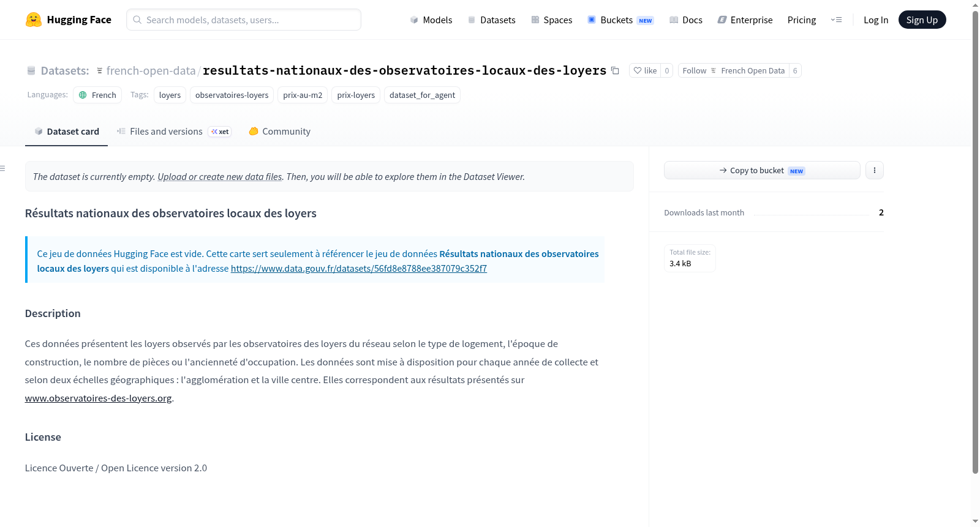Click the Downloads last month value 2

(881, 212)
